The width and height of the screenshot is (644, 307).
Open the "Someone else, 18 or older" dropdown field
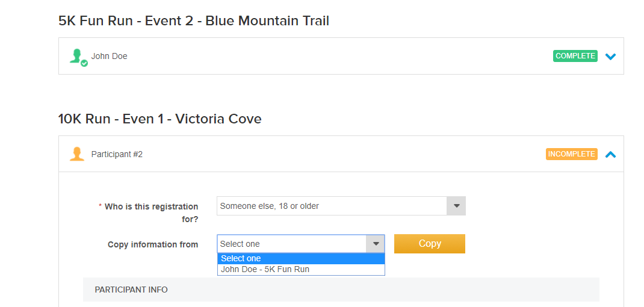[x=331, y=206]
